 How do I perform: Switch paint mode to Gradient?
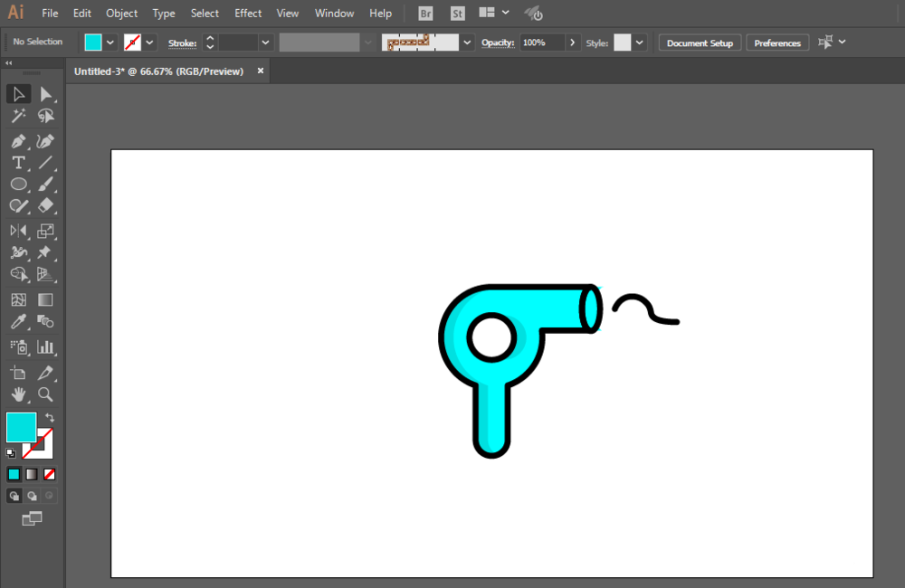tap(32, 474)
